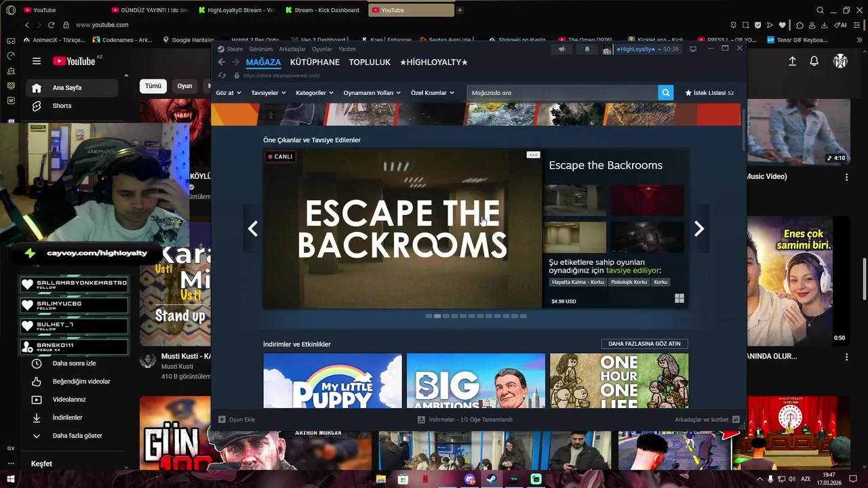Expand the Kategoriler dropdown
The height and width of the screenshot is (488, 868).
pyautogui.click(x=315, y=93)
